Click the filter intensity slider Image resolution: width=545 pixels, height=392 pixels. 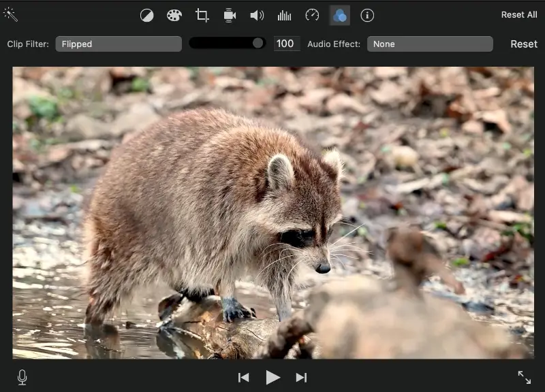tap(228, 43)
